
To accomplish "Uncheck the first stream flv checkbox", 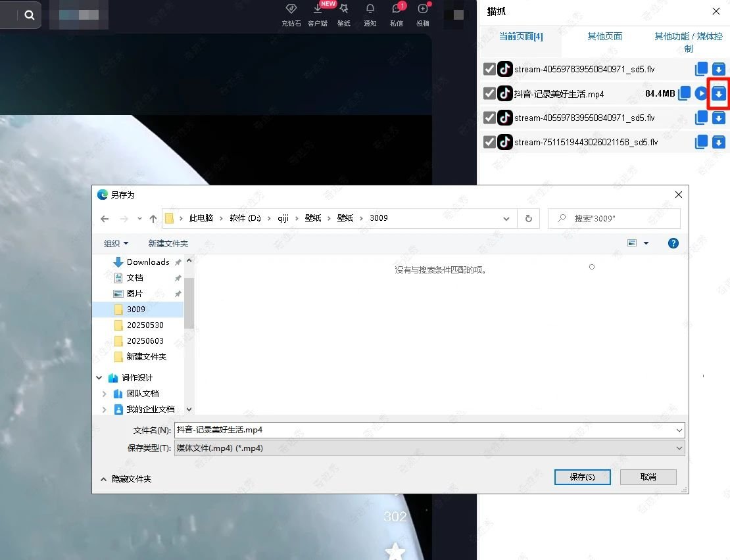I will pos(489,70).
